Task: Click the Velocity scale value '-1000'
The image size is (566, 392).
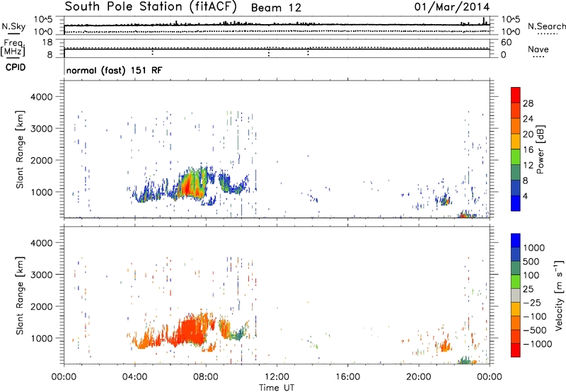Action: (538, 344)
